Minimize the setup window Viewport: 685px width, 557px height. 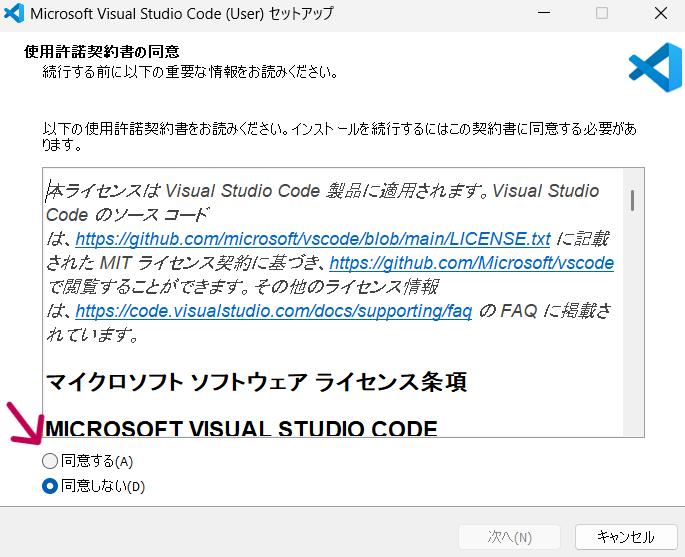pyautogui.click(x=544, y=13)
